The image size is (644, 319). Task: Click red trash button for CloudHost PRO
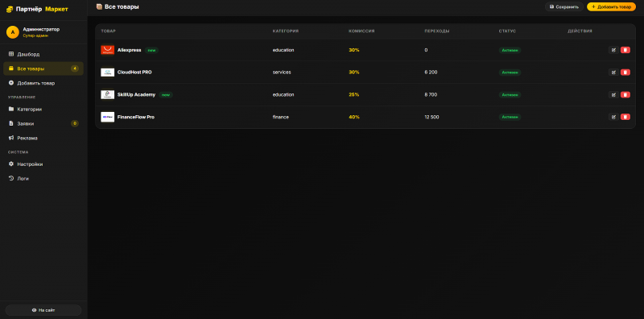click(x=625, y=72)
